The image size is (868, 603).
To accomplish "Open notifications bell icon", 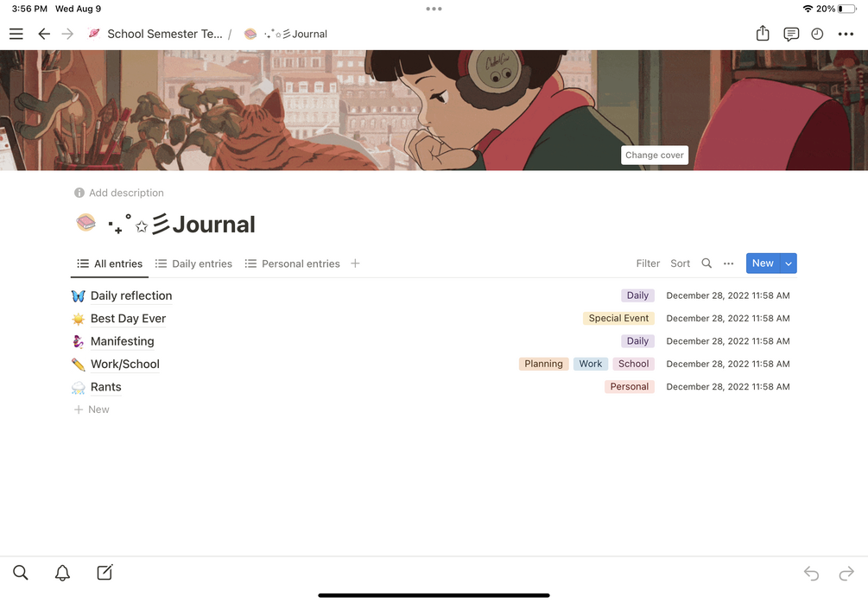I will (62, 573).
